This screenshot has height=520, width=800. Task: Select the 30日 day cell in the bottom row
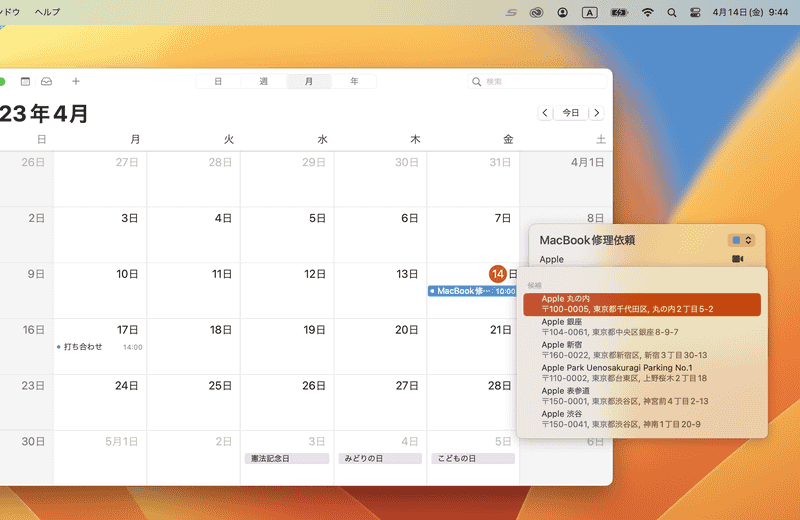point(27,458)
